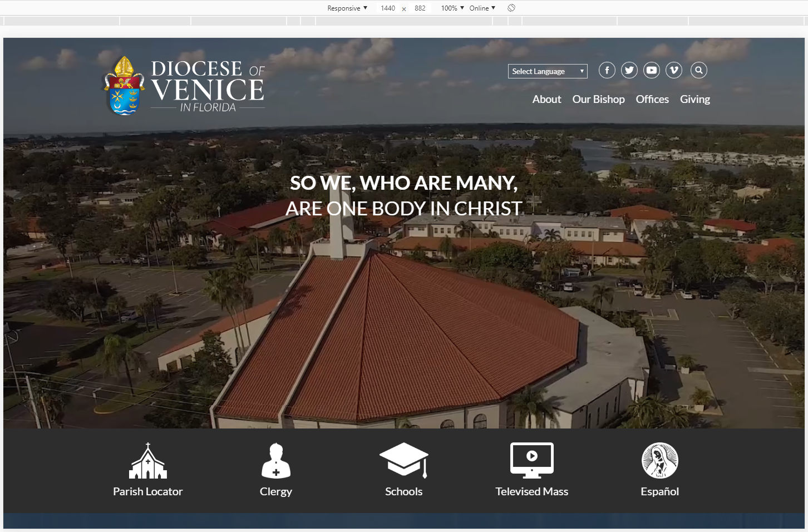Open the YouTube social icon
808x532 pixels.
[x=652, y=70]
